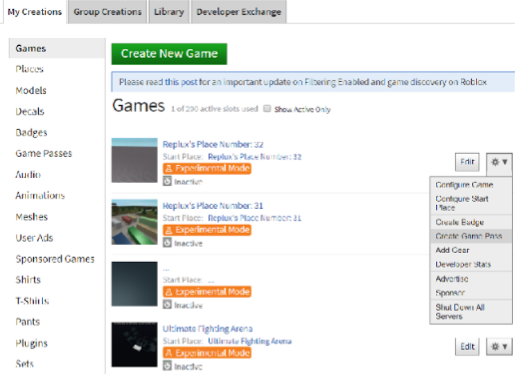The height and width of the screenshot is (374, 515).
Task: Open the Developer Exchange tab
Action: pos(239,12)
